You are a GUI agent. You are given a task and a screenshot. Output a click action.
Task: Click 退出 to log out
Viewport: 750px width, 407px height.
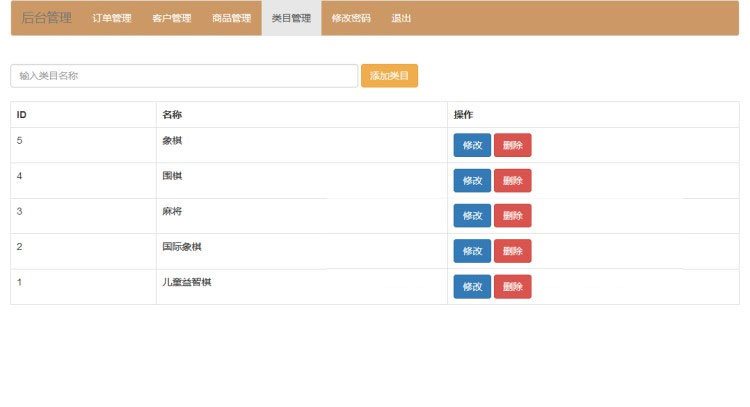pos(401,18)
